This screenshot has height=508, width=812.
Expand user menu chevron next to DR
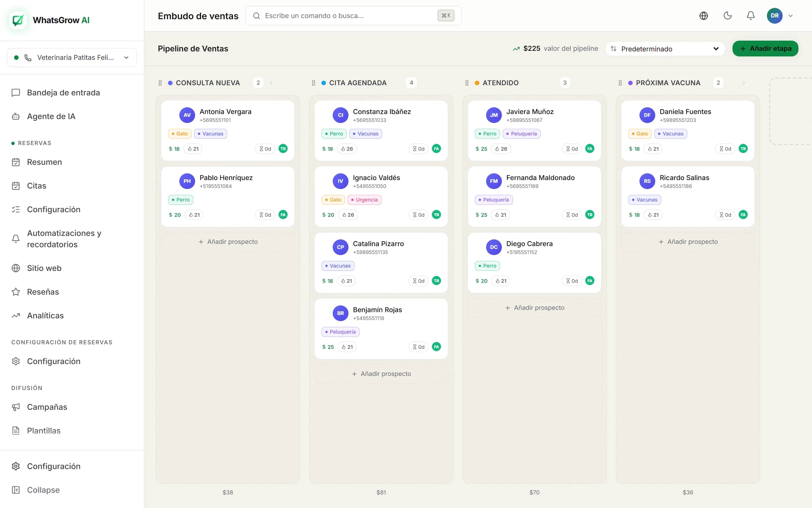[x=791, y=16]
